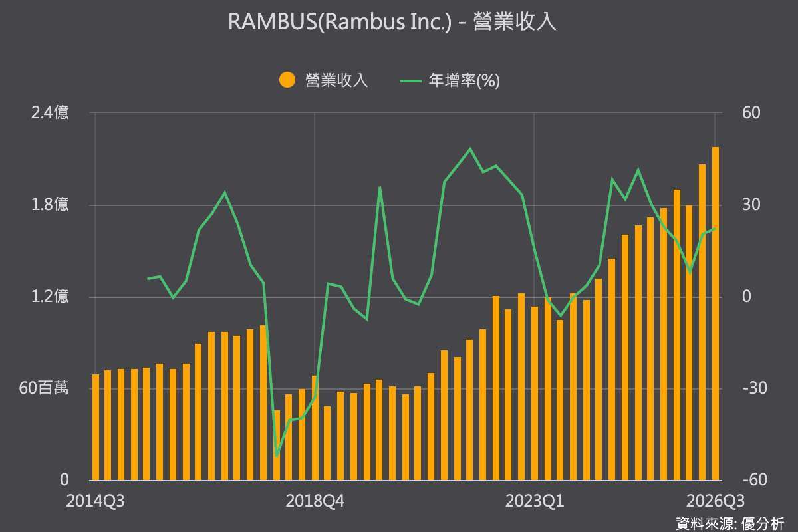
Task: Click the 2018Q4 x-axis label
Action: (x=315, y=500)
